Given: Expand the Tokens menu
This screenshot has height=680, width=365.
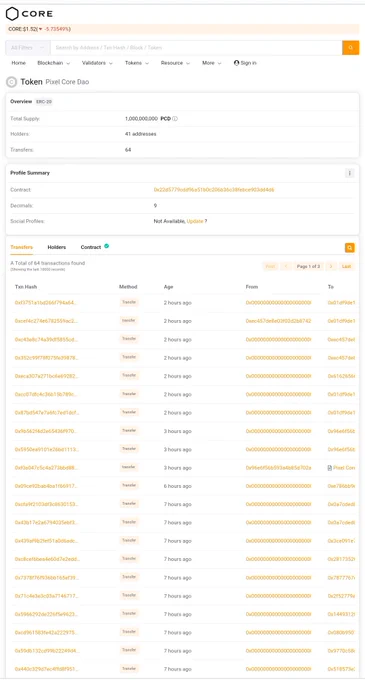Looking at the screenshot, I should [x=137, y=63].
